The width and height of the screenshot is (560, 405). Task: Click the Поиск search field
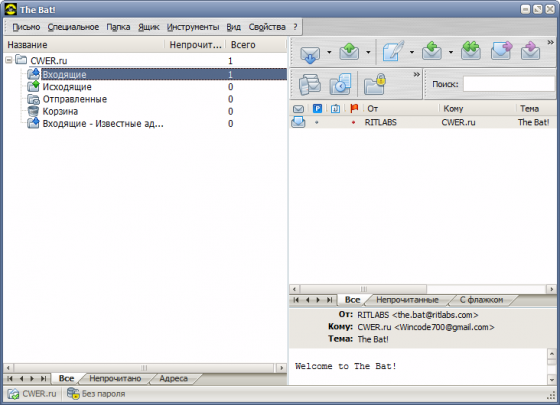point(509,84)
